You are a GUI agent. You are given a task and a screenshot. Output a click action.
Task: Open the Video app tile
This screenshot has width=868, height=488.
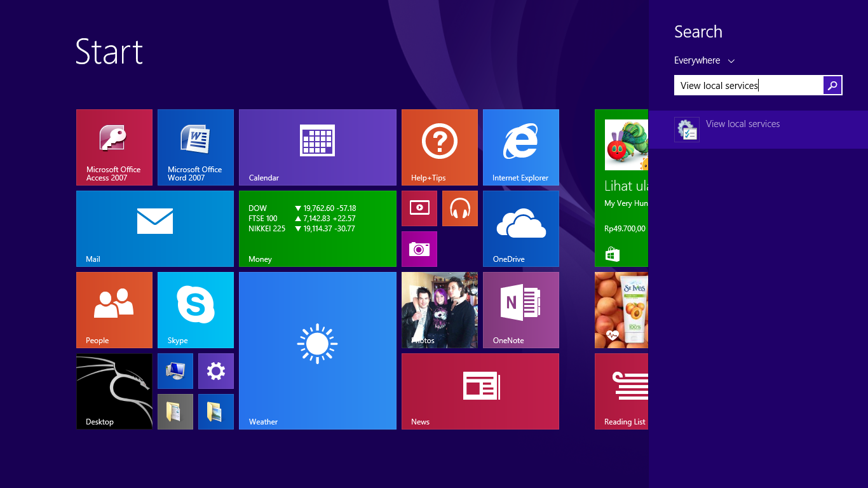419,208
